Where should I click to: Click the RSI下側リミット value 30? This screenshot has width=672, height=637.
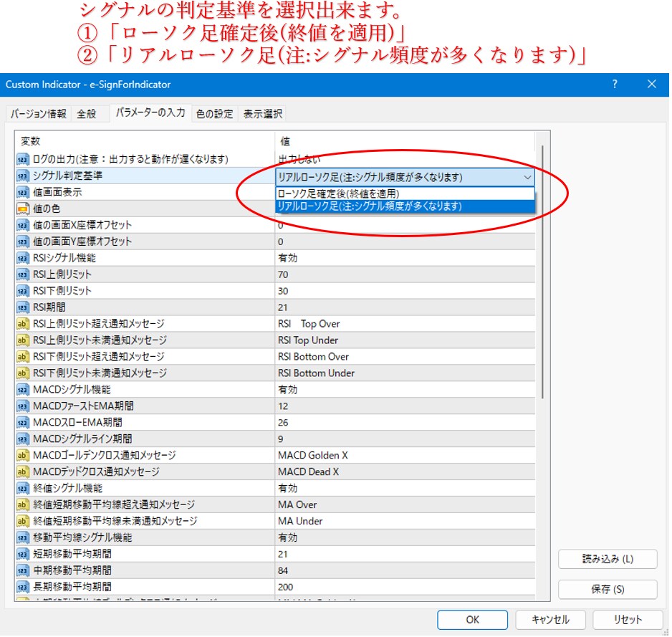pyautogui.click(x=283, y=291)
